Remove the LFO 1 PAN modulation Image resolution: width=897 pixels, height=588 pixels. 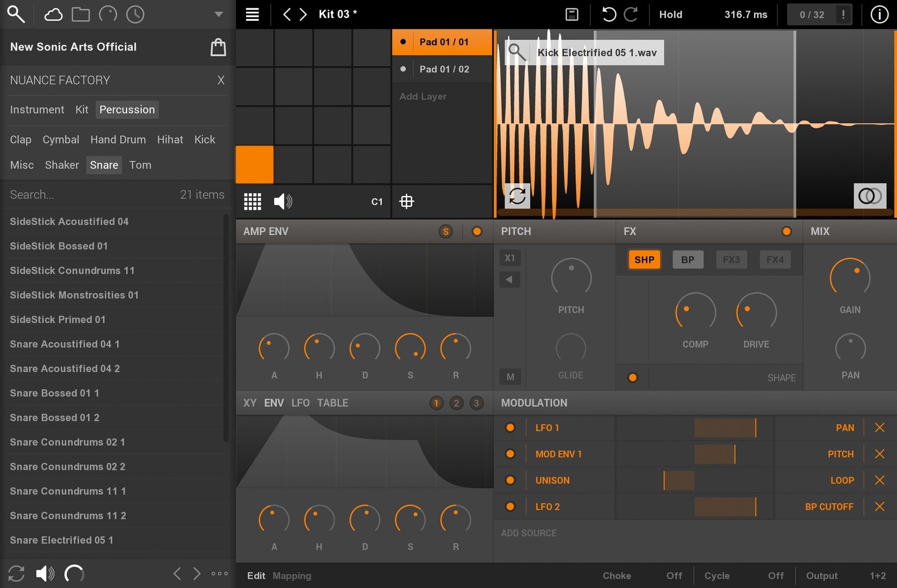(880, 428)
